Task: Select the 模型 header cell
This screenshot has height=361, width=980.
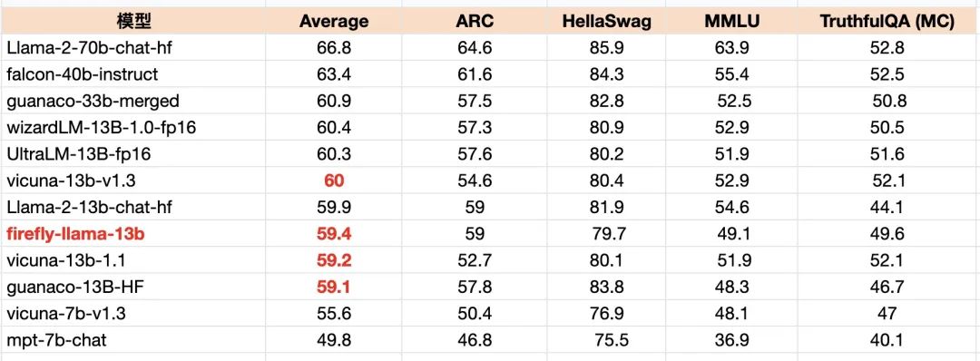Action: pos(133,21)
